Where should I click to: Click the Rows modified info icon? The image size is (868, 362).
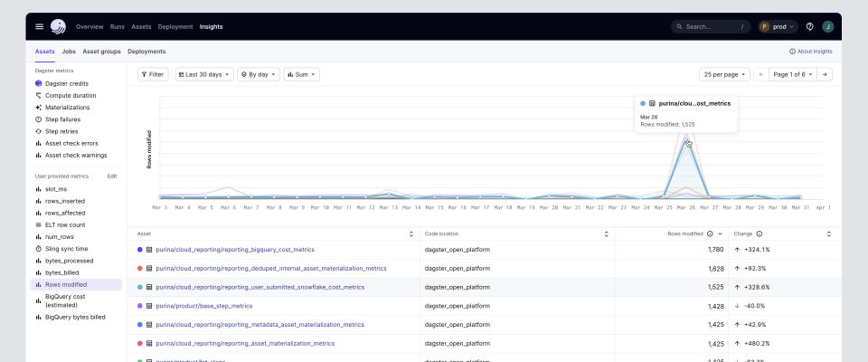coord(710,233)
